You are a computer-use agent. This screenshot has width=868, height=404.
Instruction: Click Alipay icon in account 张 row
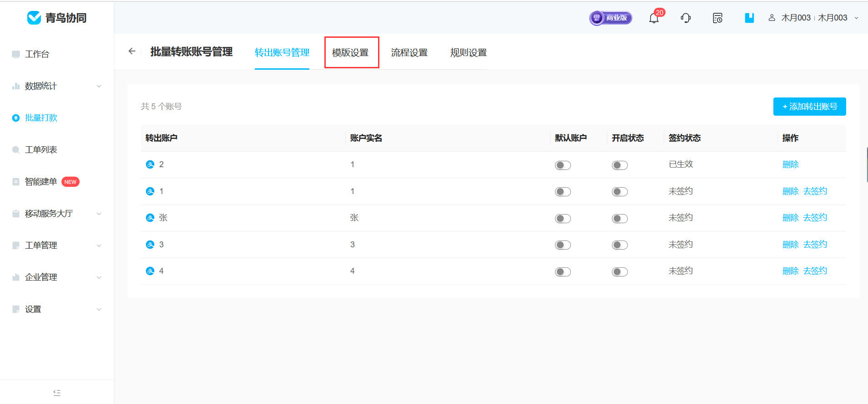click(x=150, y=218)
